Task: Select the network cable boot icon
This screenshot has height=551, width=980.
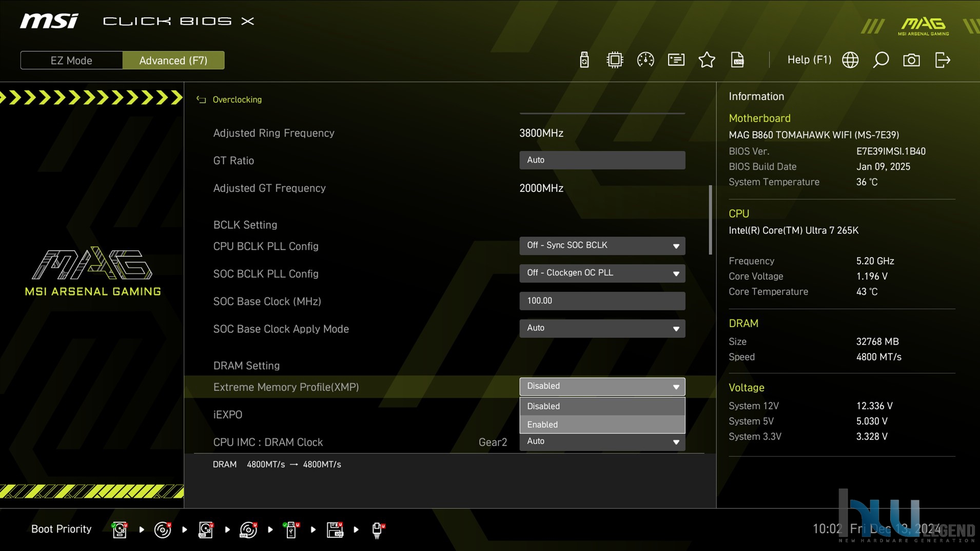Action: point(378,529)
